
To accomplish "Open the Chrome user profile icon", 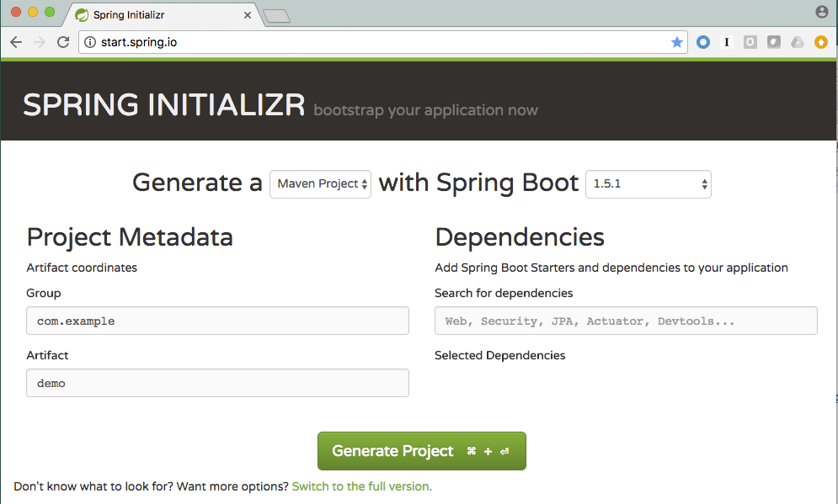I will (x=821, y=12).
